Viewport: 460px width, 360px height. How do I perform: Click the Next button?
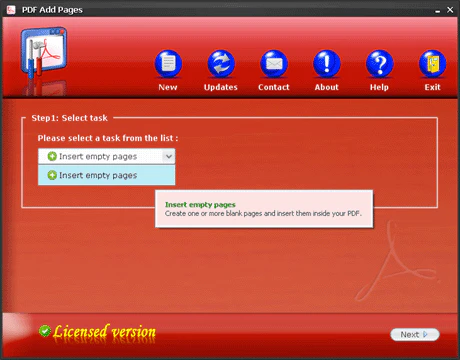415,334
